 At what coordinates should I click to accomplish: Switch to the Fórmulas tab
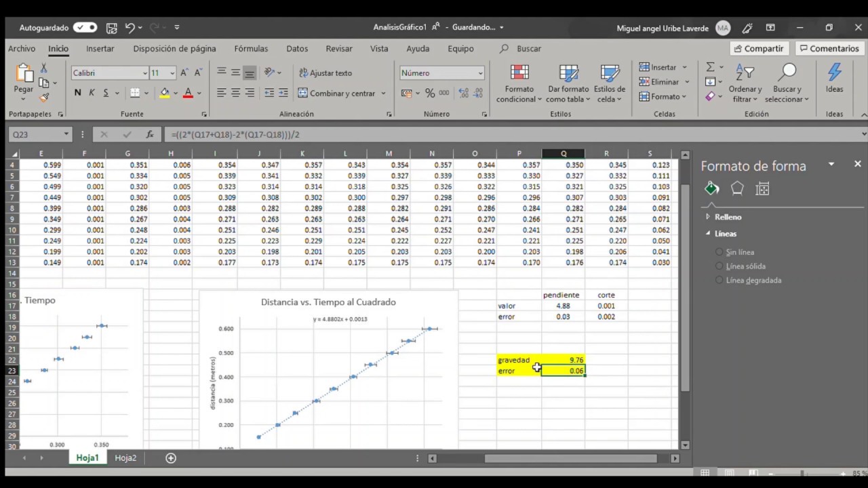coord(251,49)
